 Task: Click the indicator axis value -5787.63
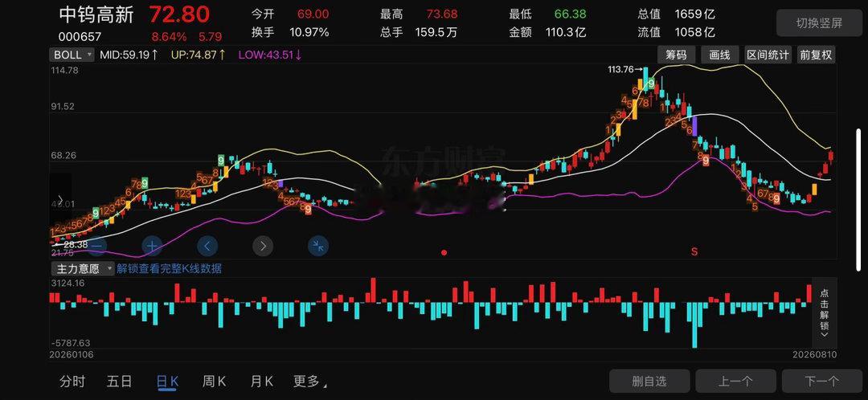[x=70, y=343]
